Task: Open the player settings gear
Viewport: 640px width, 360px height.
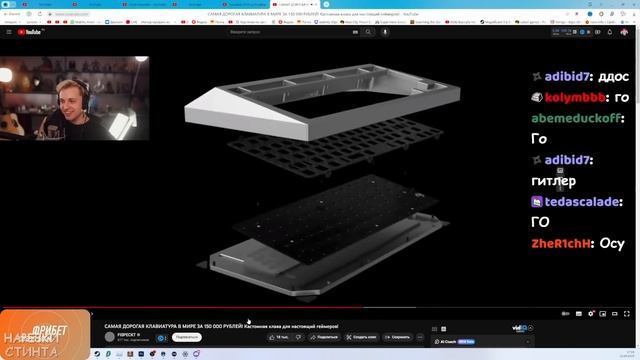Action: pyautogui.click(x=591, y=313)
